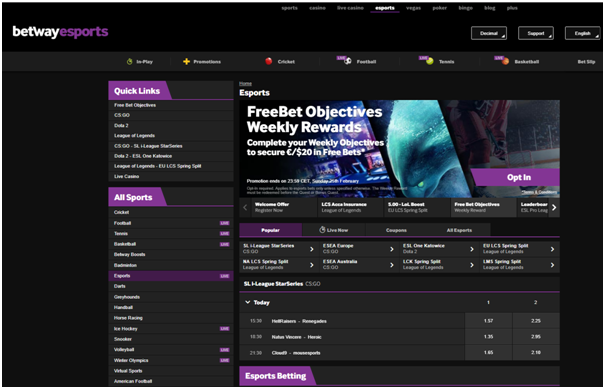The width and height of the screenshot is (606, 389).
Task: Open LMS Spring Split arrow
Action: pyautogui.click(x=552, y=265)
